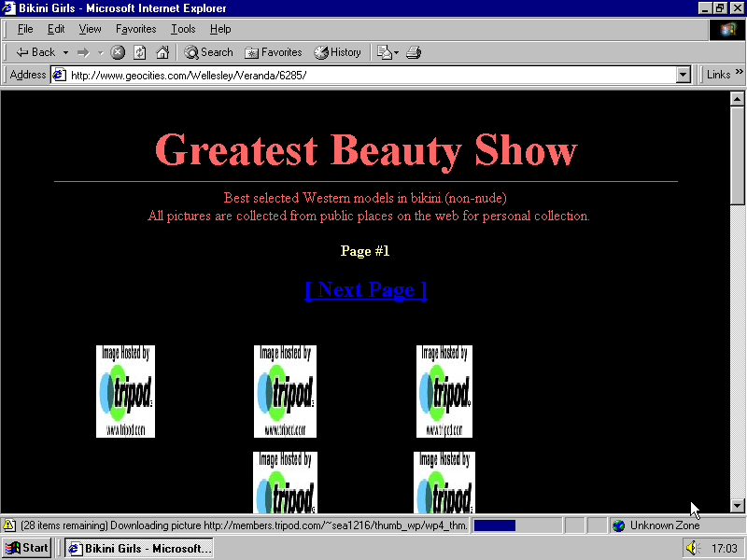The image size is (747, 560).
Task: Follow the [ Next Page ] link
Action: coord(365,289)
